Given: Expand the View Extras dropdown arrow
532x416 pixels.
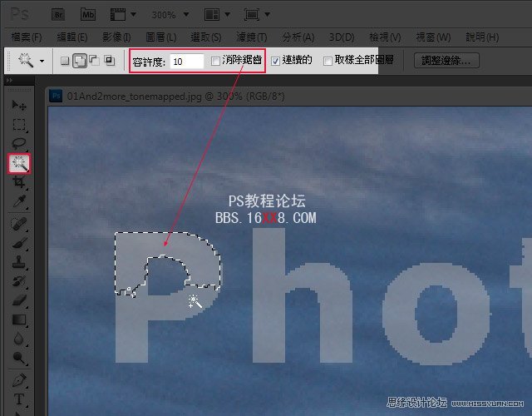Looking at the screenshot, I should pyautogui.click(x=133, y=15).
